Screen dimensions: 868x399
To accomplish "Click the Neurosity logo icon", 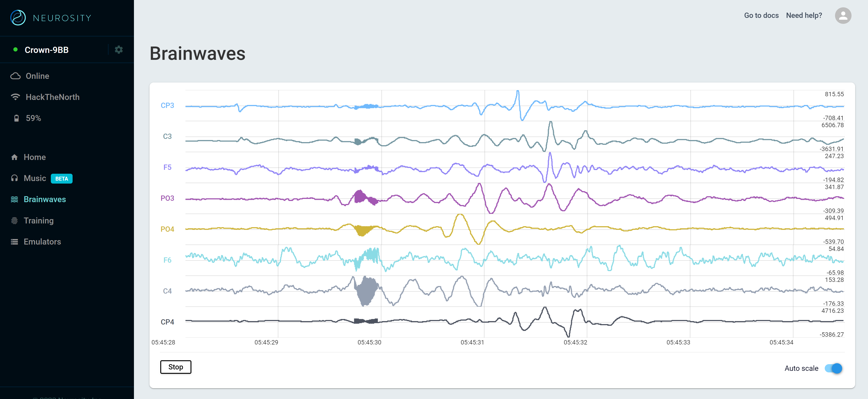I will pyautogui.click(x=18, y=18).
